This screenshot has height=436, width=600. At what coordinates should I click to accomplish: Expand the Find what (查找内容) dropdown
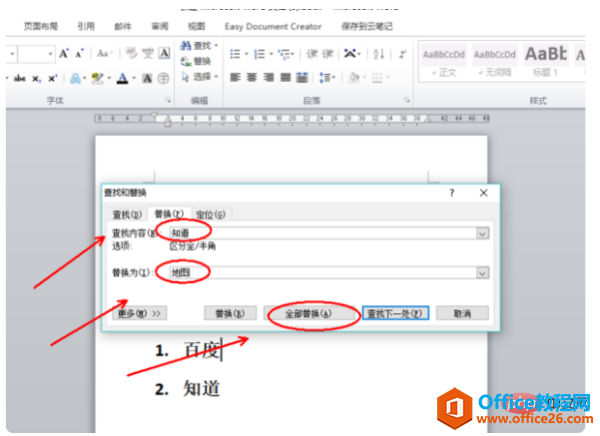click(x=482, y=234)
